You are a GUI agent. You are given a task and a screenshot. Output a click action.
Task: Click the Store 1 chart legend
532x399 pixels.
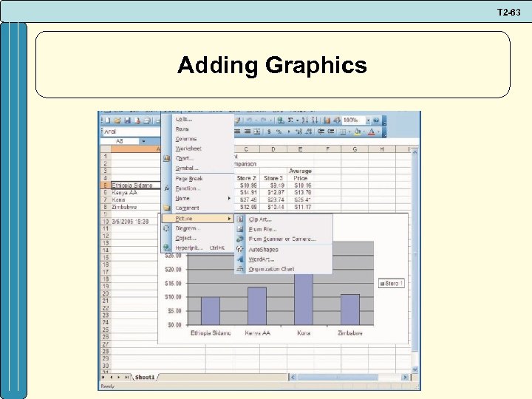click(x=392, y=283)
